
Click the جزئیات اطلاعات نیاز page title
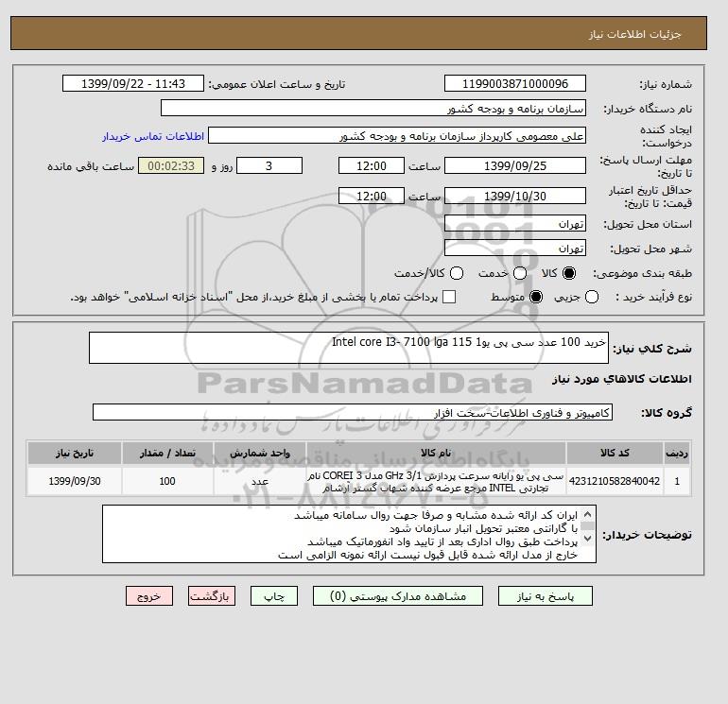(x=634, y=34)
